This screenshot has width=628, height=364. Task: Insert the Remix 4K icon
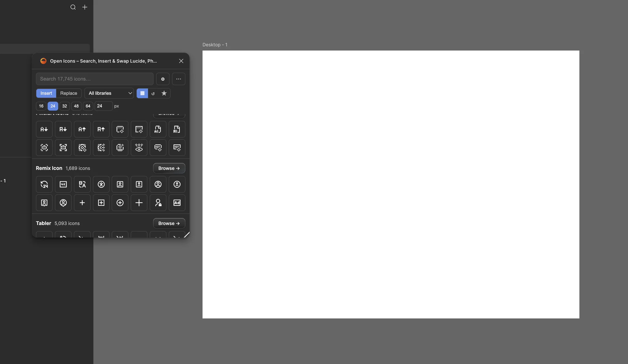tap(63, 184)
